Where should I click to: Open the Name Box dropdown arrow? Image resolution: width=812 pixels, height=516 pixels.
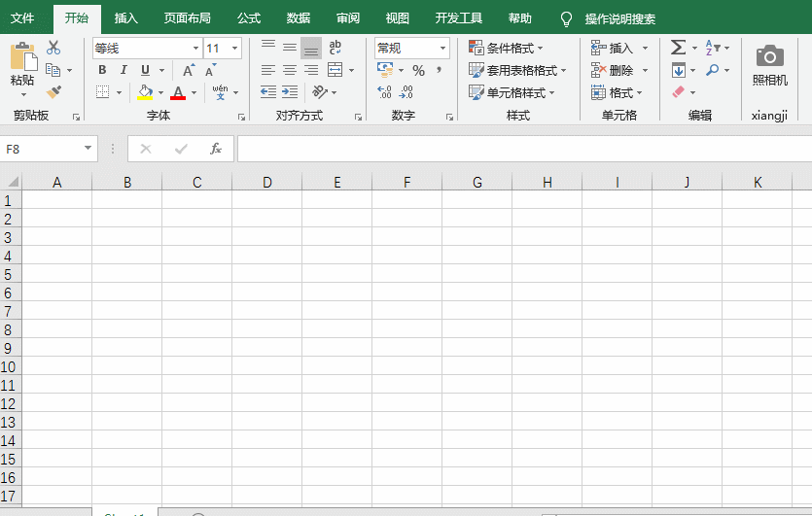[88, 149]
